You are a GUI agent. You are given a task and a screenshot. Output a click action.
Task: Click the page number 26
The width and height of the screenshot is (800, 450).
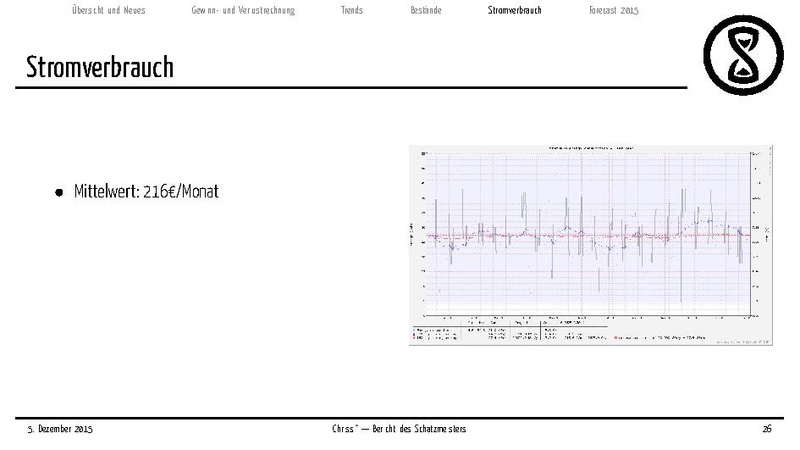click(x=767, y=429)
